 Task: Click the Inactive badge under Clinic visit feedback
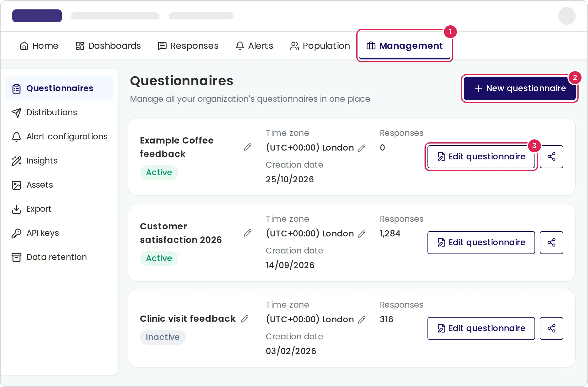coord(163,337)
